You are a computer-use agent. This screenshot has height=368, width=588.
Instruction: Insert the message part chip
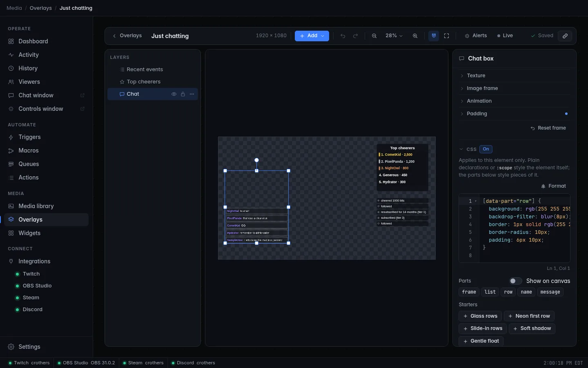(550, 292)
